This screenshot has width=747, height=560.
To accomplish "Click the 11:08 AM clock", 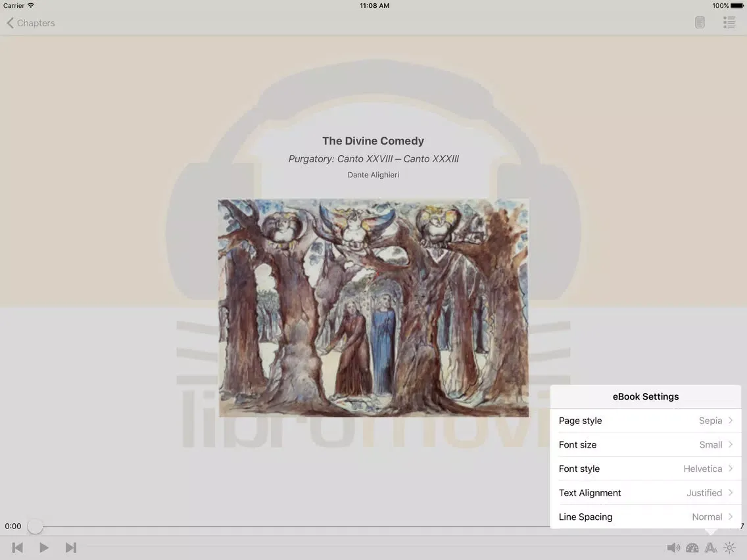I will tap(374, 6).
